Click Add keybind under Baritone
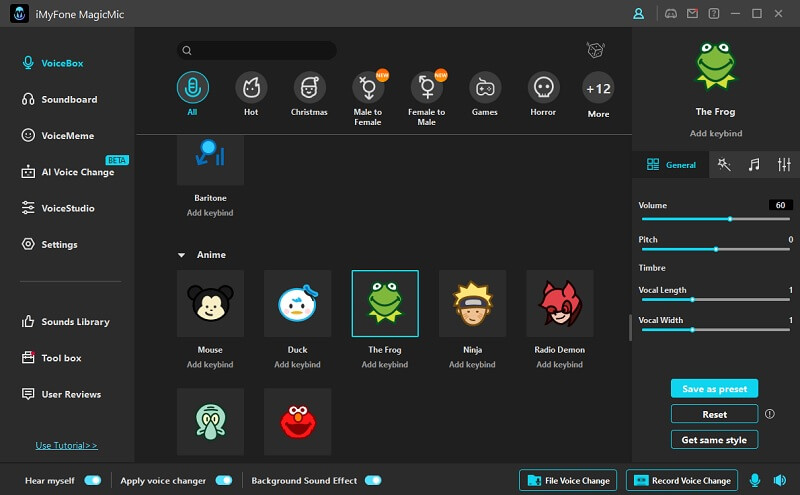Screen dimensions: 800x495 point(210,212)
